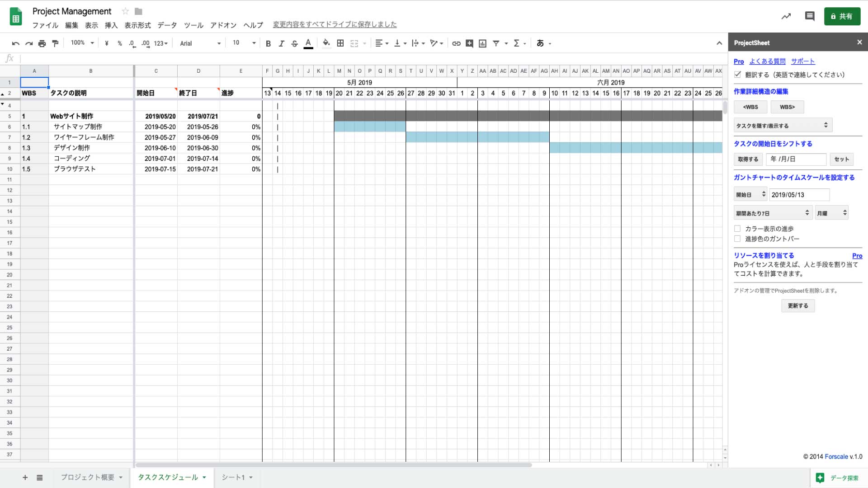Click the italic formatting icon

(281, 43)
